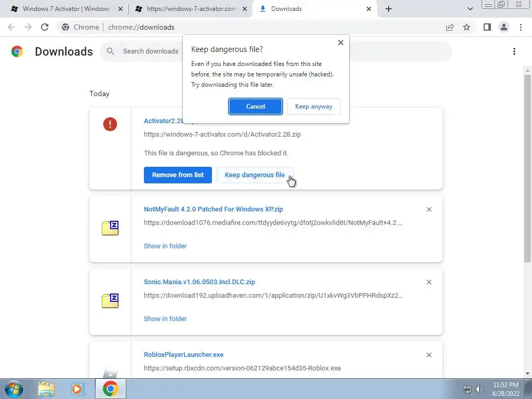Bookmark this page with the star icon
Screen dimensions: 532x399
[467, 27]
